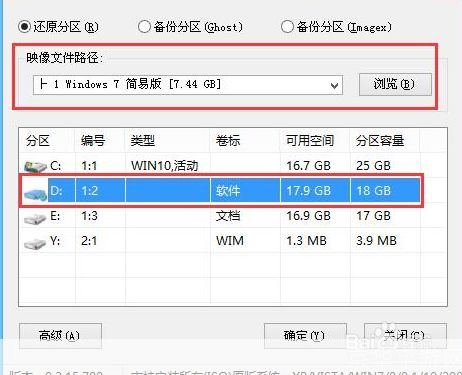This screenshot has height=375, width=462.
Task: Click the 可用空间 column header
Action: (310, 141)
